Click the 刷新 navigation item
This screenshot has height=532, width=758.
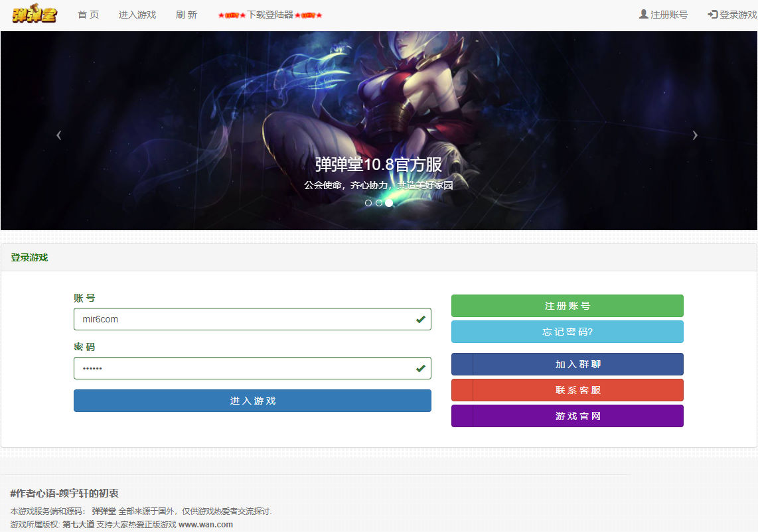pos(187,15)
